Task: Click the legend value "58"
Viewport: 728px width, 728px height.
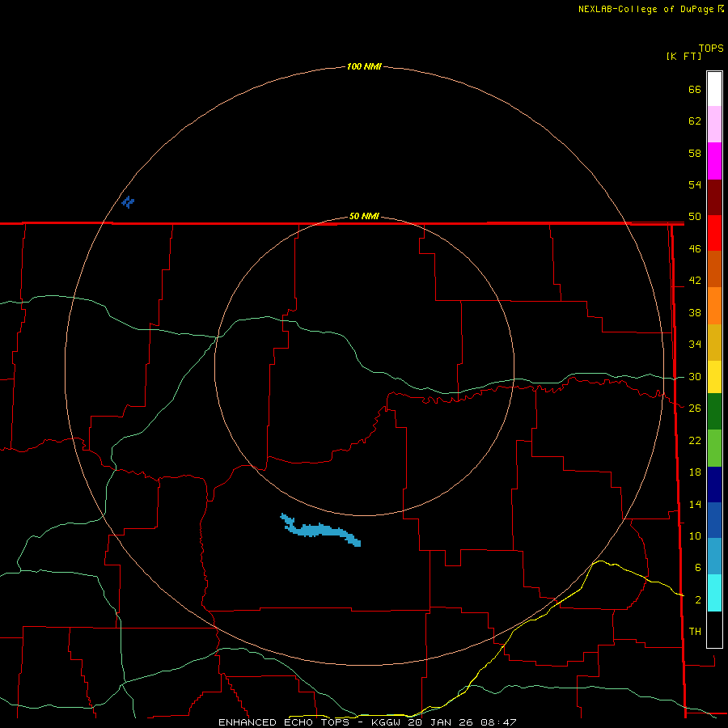Action: 695,153
